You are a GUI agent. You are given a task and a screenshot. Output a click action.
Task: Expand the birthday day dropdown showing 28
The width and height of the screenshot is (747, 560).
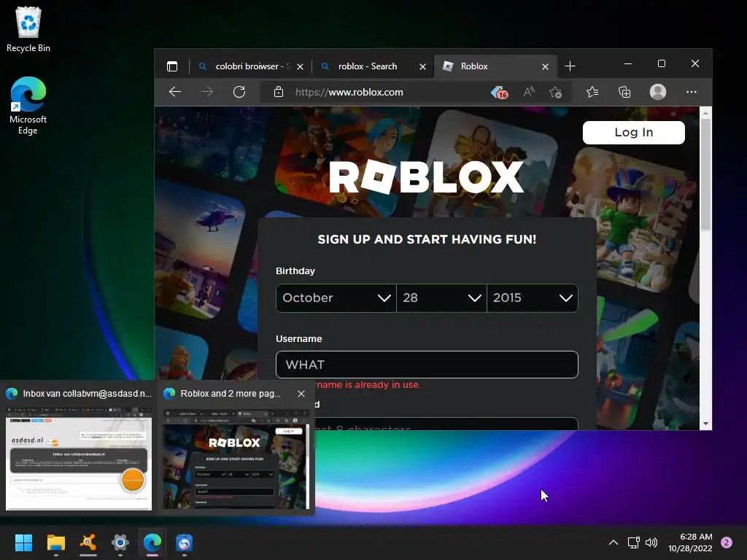click(441, 298)
